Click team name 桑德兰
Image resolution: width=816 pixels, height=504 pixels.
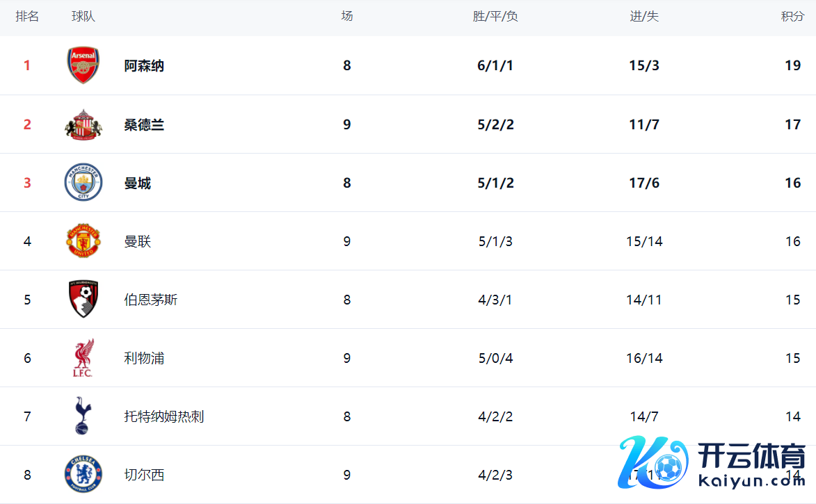[144, 124]
